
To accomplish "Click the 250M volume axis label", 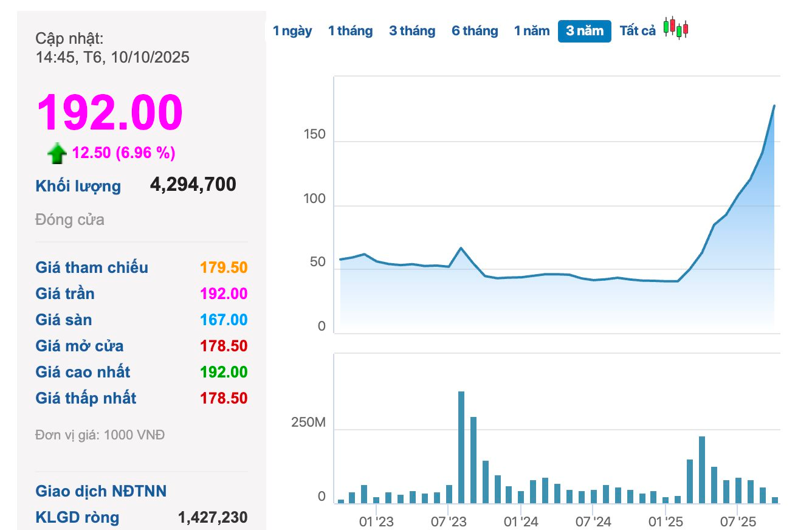I will tap(309, 422).
